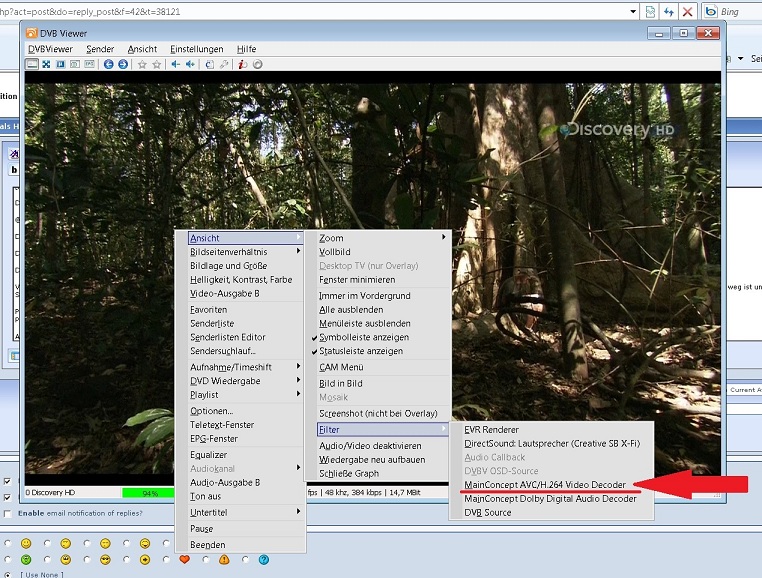Click the blue pause-style icon in toolbar

pos(60,64)
